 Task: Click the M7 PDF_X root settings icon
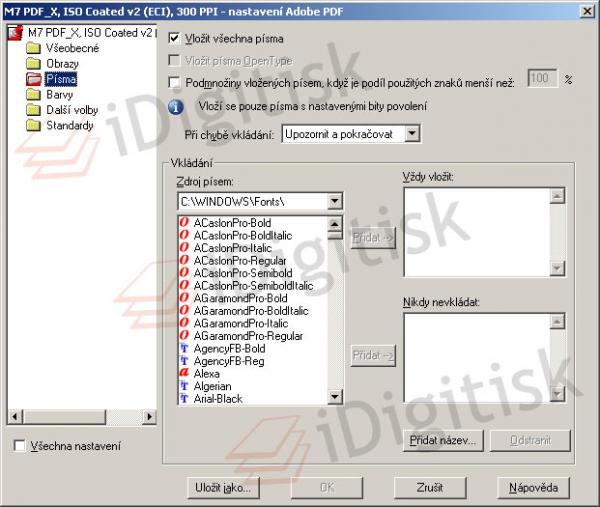tap(15, 33)
